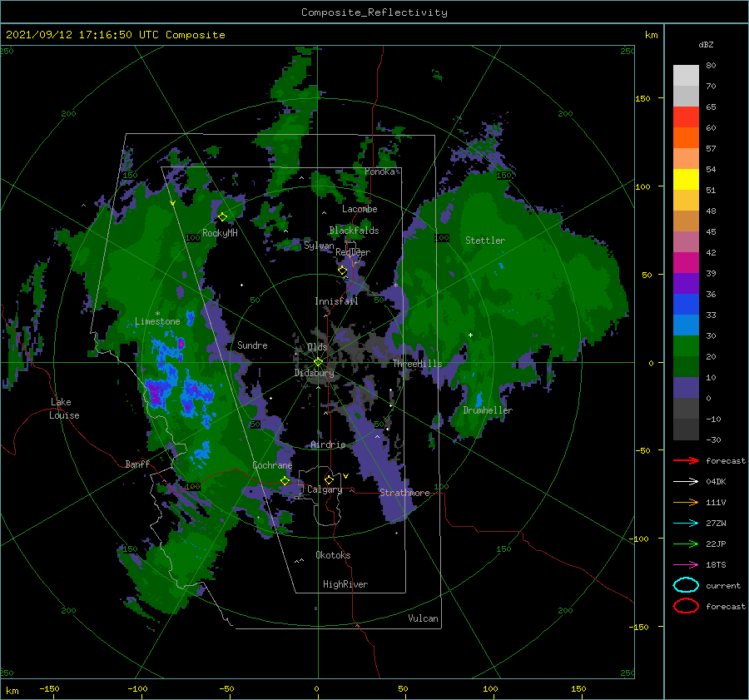Select the magenta 18TS arrow legend icon
Image resolution: width=749 pixels, height=700 pixels.
[x=686, y=565]
